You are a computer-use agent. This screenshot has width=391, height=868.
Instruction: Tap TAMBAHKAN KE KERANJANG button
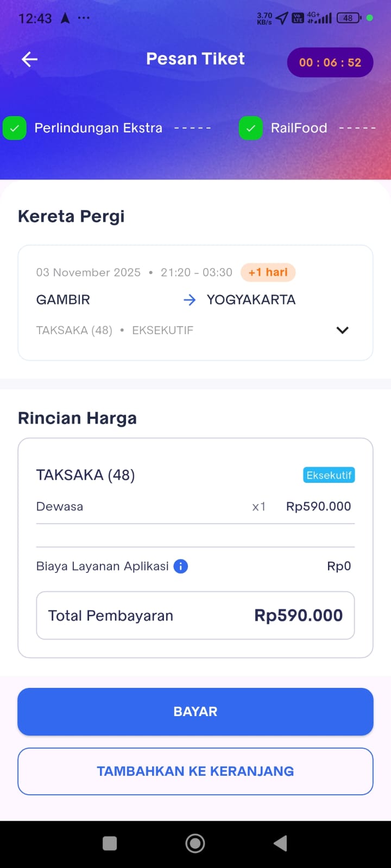(195, 771)
